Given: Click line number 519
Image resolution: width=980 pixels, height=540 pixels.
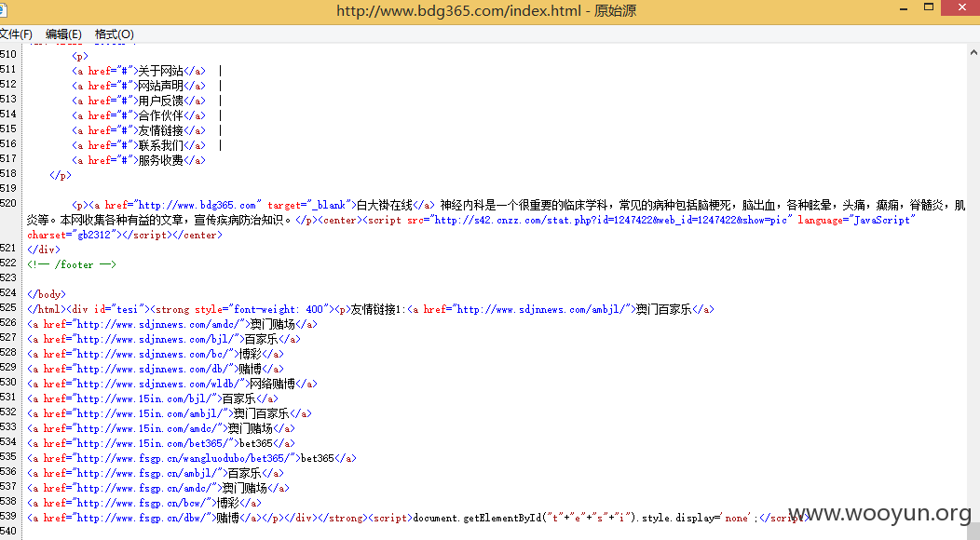Looking at the screenshot, I should [x=8, y=188].
